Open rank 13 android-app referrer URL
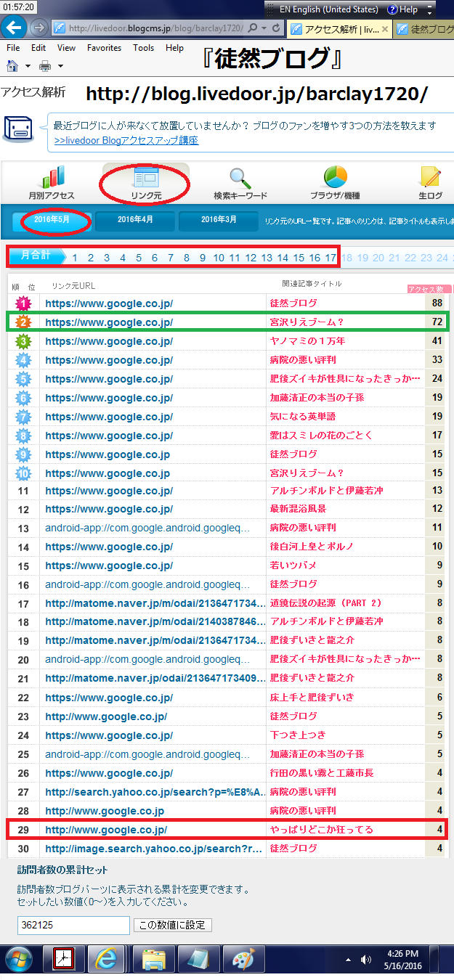The image size is (454, 980). click(x=147, y=528)
